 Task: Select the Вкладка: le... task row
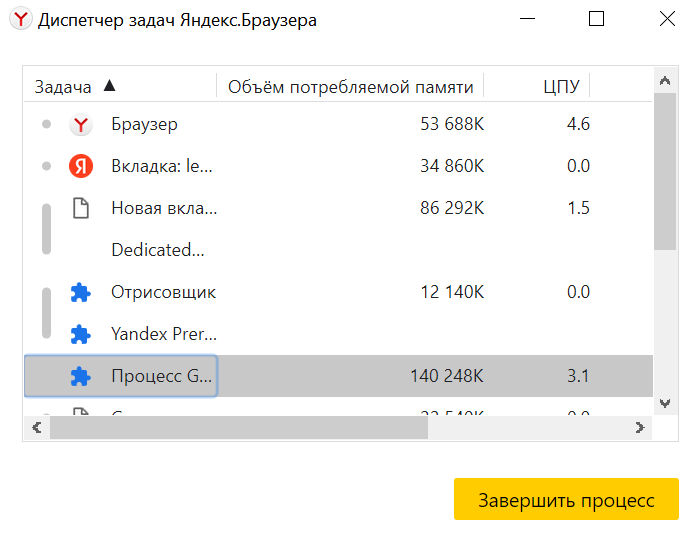[x=338, y=166]
